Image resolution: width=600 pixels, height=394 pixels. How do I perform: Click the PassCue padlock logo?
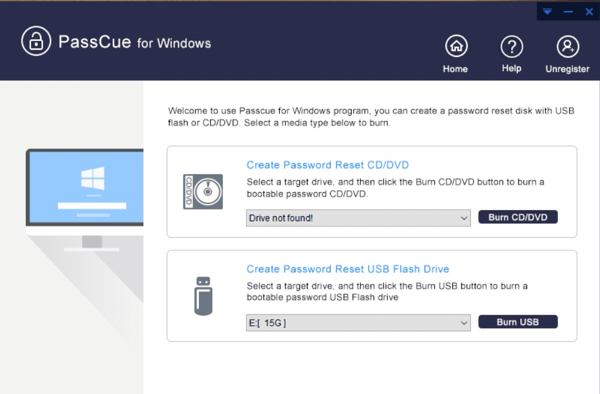click(36, 41)
